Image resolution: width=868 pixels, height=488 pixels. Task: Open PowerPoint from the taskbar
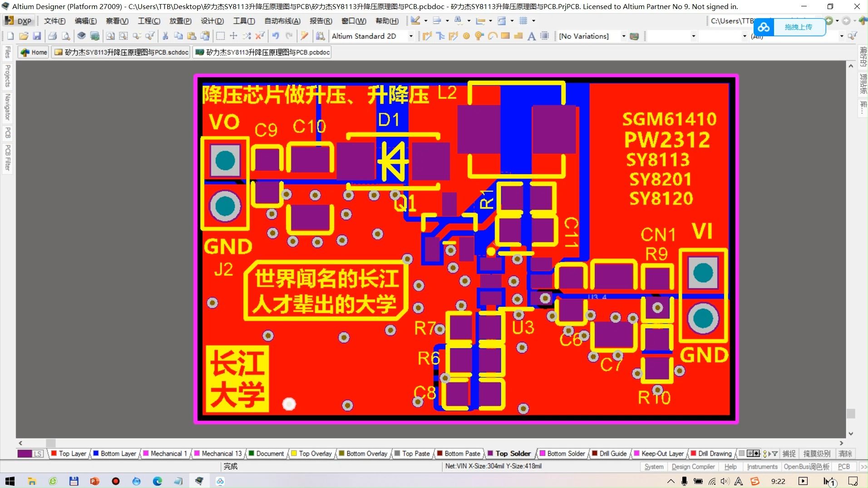click(94, 481)
